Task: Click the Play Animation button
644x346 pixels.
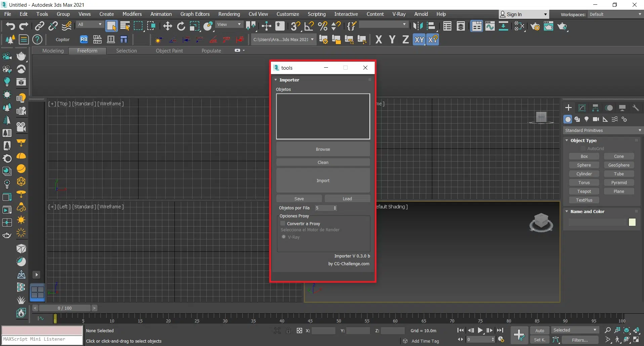Action: pyautogui.click(x=480, y=331)
